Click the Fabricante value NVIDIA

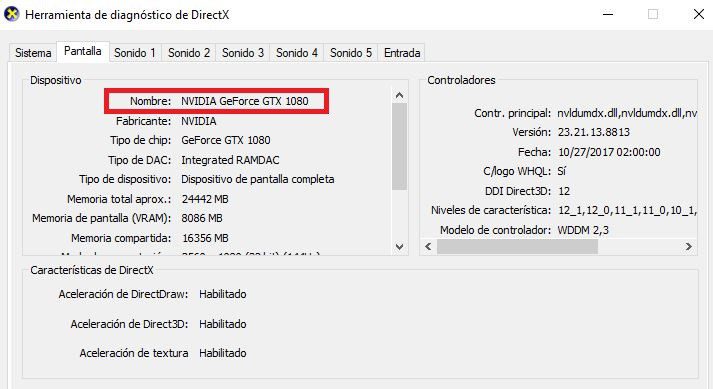pyautogui.click(x=199, y=121)
